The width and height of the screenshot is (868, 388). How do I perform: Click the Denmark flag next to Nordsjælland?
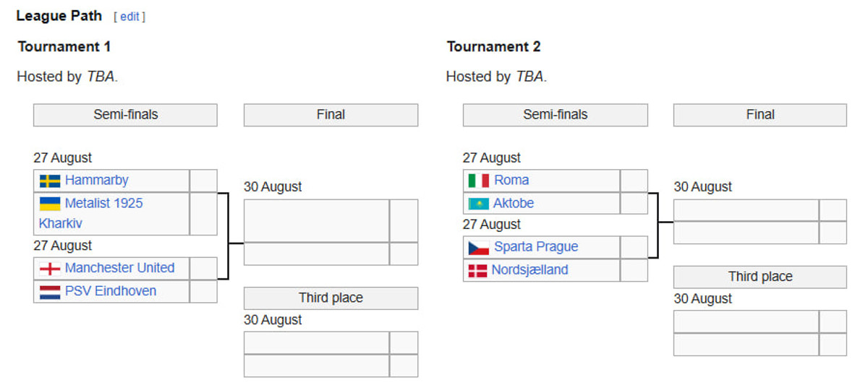tap(477, 270)
